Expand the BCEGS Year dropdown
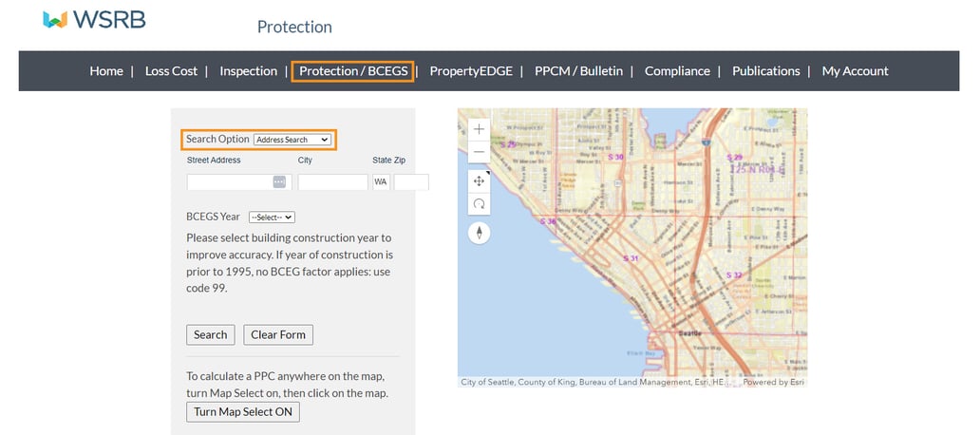 [x=272, y=217]
